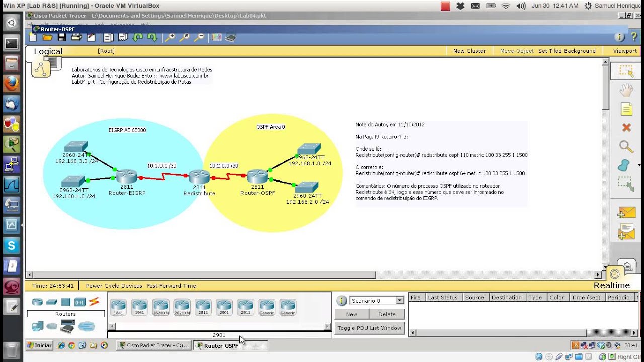Redo with the second green arrow icon
This screenshot has height=362, width=644.
[x=152, y=37]
